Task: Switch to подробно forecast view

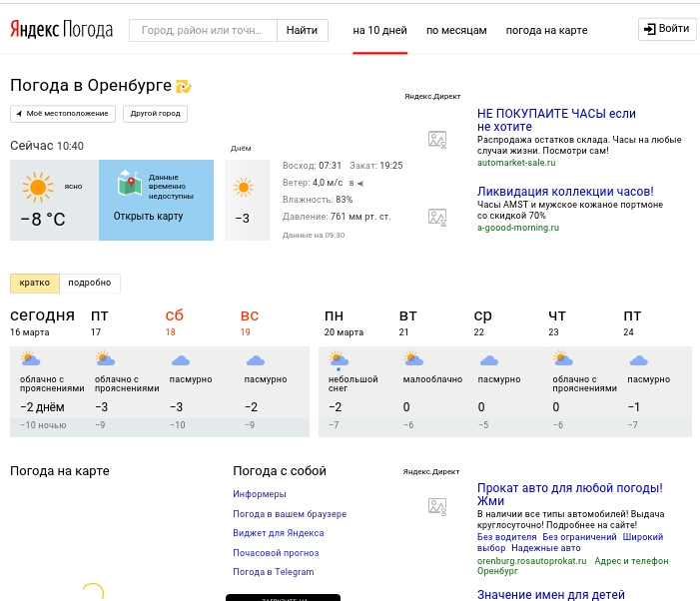Action: [90, 283]
